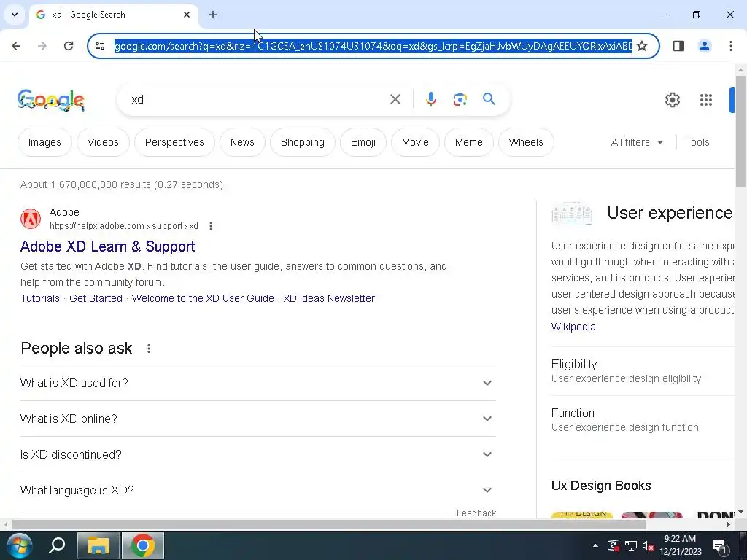The height and width of the screenshot is (560, 747).
Task: Open Google quick settings gear
Action: 672,100
